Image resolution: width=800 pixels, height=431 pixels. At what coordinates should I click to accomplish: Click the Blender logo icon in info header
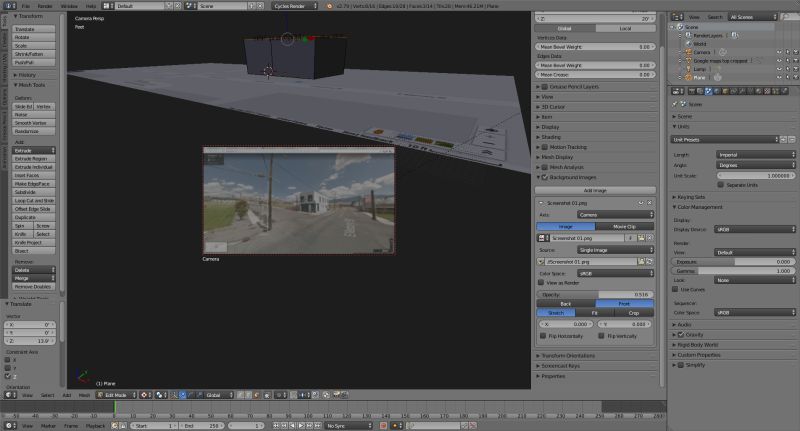[x=329, y=6]
